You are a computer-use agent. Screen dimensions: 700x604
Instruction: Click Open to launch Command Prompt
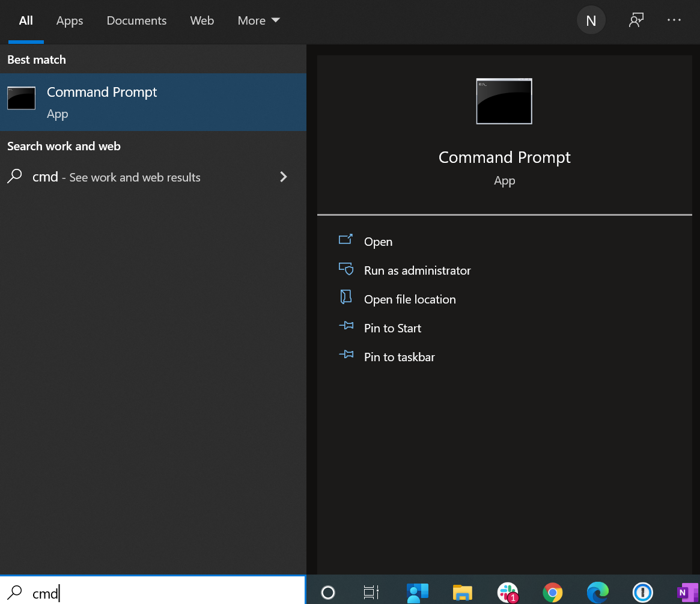(x=378, y=241)
